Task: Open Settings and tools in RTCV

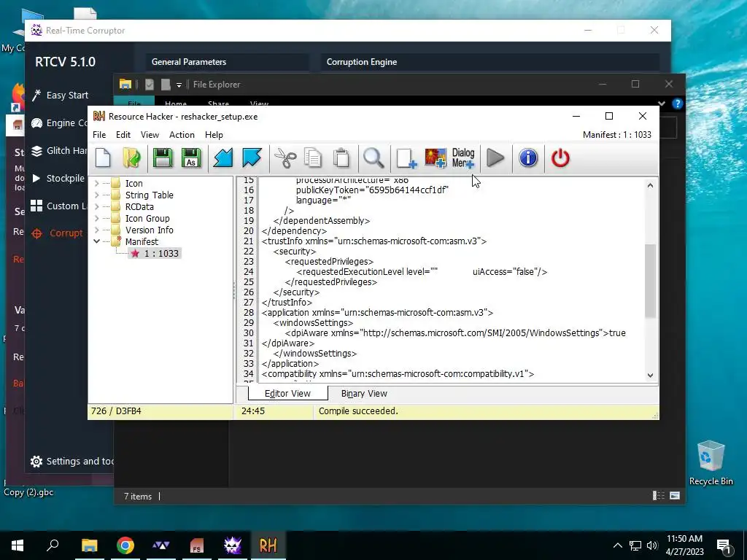Action: (72, 462)
